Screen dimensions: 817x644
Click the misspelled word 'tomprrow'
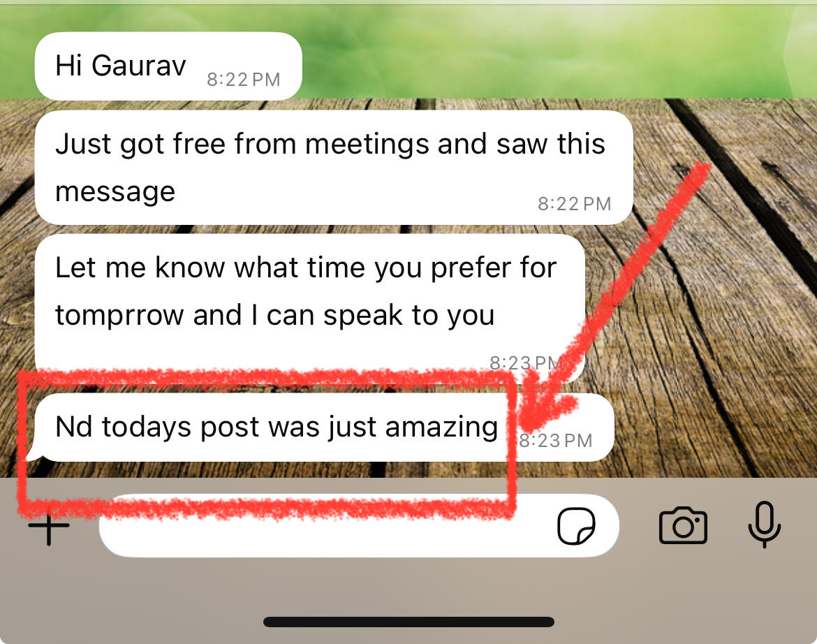pyautogui.click(x=119, y=316)
